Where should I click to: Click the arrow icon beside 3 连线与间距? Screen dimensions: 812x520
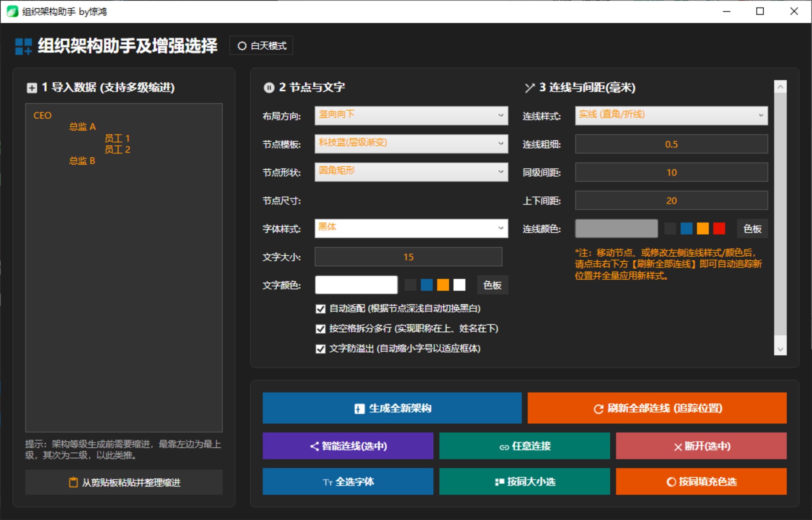[x=530, y=88]
